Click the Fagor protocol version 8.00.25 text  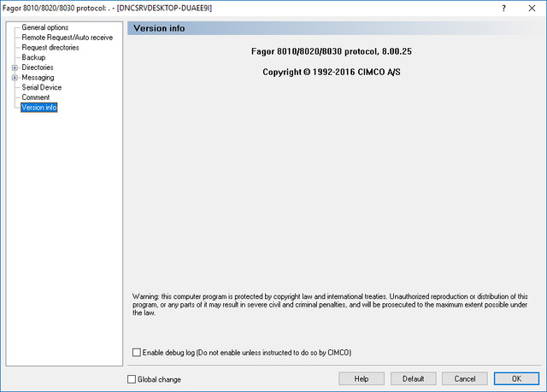[x=332, y=51]
